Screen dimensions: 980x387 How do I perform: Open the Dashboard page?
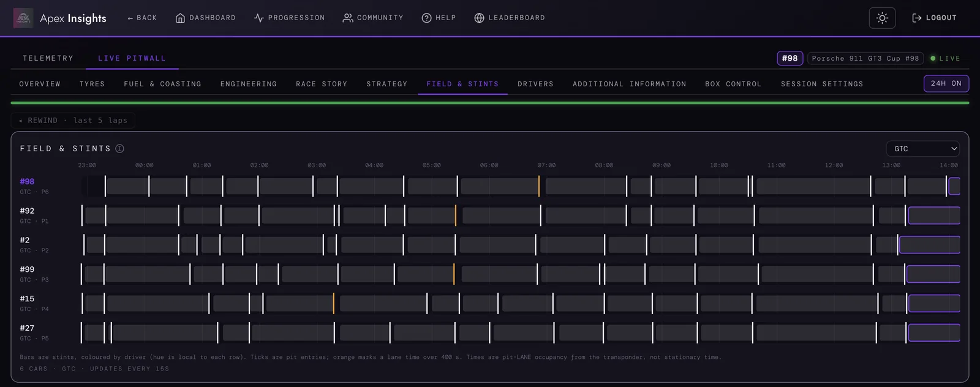click(213, 18)
